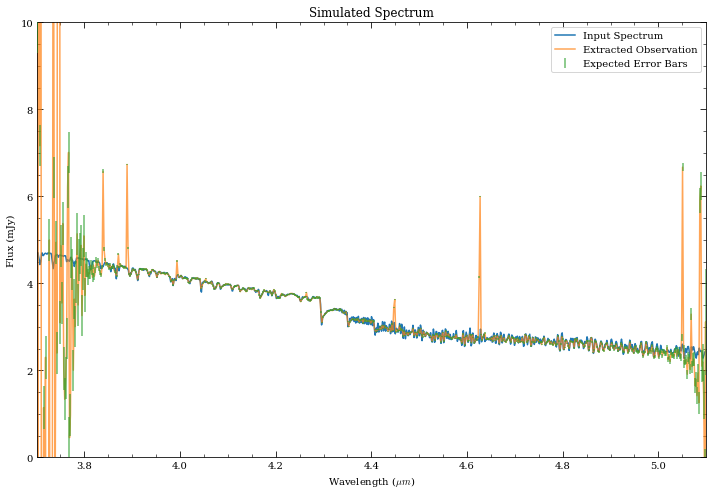Click the 'Wavelength (μm)' x-axis label
The height and width of the screenshot is (495, 713).
[372, 482]
